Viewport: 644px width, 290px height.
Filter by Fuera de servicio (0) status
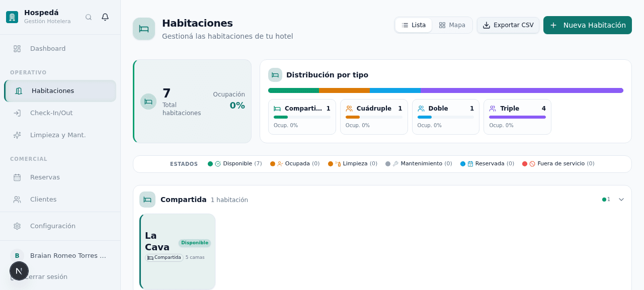point(558,164)
